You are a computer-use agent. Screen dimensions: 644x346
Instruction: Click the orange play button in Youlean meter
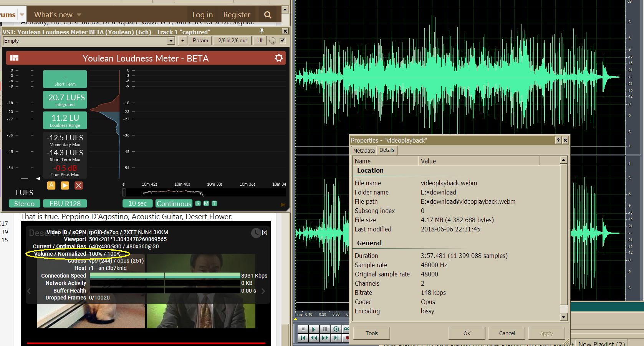65,186
